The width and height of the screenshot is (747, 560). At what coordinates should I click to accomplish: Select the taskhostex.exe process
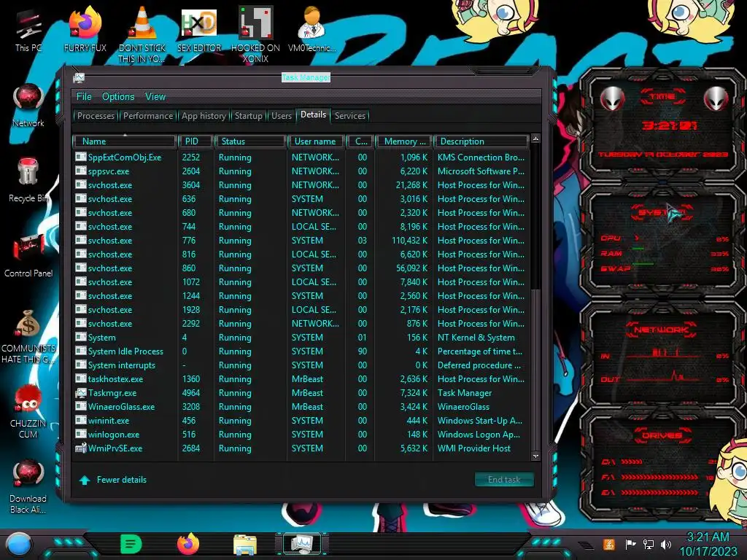click(301, 379)
